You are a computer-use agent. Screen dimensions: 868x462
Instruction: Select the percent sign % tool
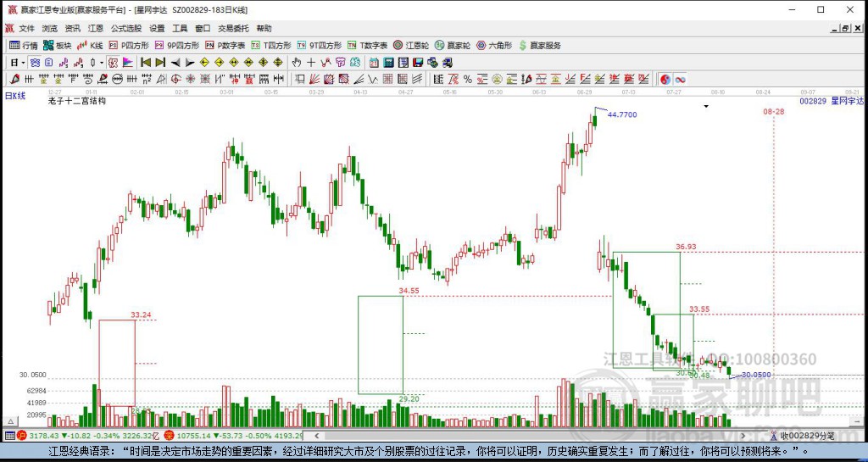[x=468, y=79]
